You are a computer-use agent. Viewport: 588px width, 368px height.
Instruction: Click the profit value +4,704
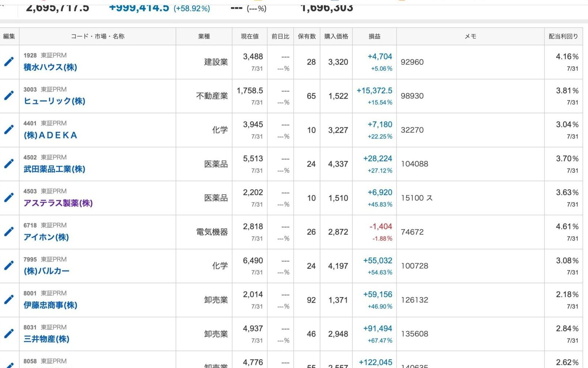point(380,57)
